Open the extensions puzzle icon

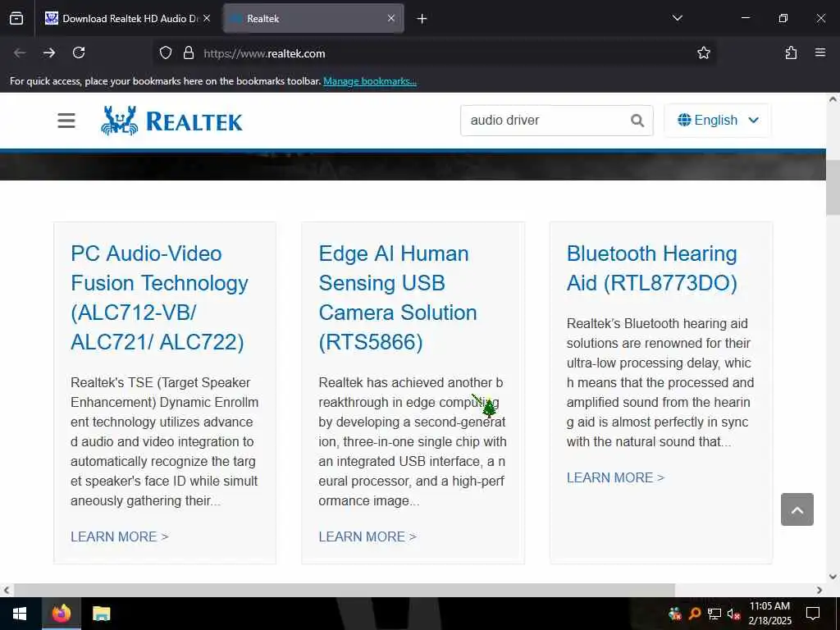(792, 53)
